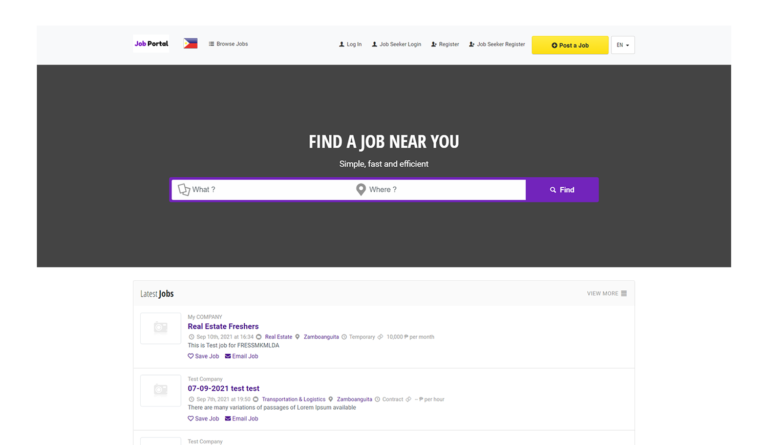This screenshot has width=768, height=445.
Task: Open Real Estate Freshers job listing
Action: pos(223,327)
